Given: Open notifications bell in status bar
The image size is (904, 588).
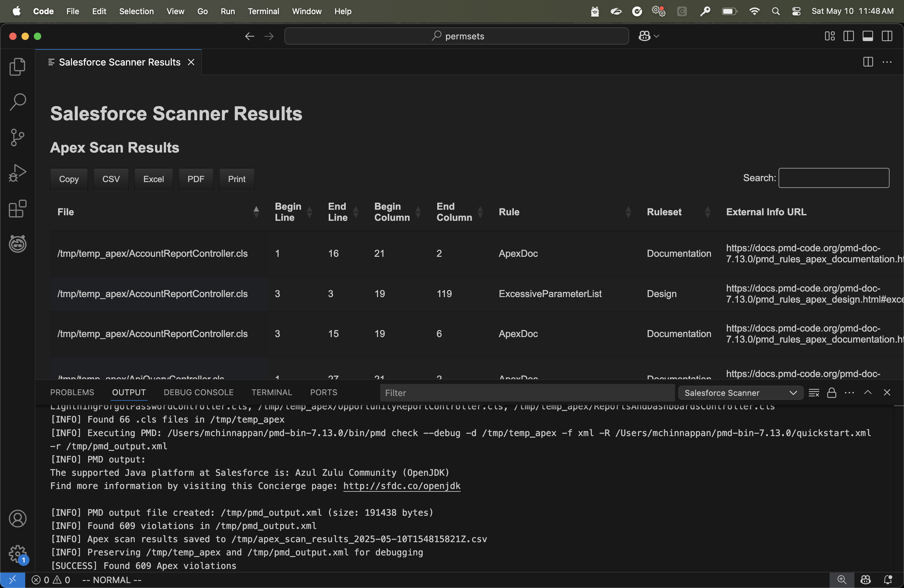Looking at the screenshot, I should 888,580.
